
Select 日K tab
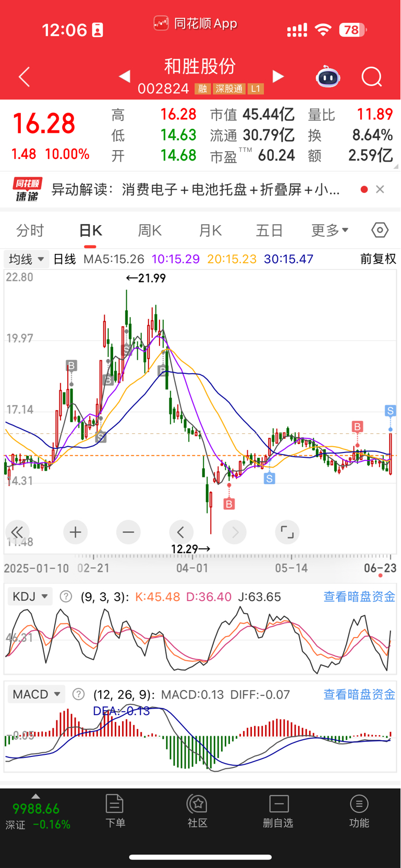point(90,230)
